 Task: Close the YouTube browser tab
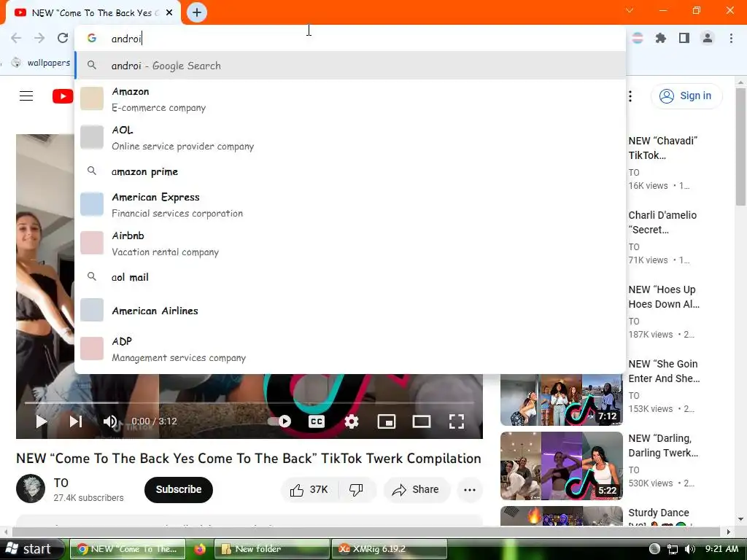169,13
